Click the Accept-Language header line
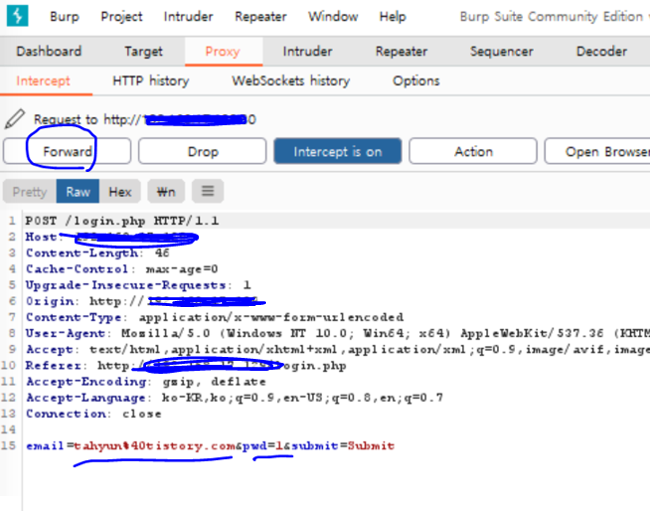 tap(234, 397)
